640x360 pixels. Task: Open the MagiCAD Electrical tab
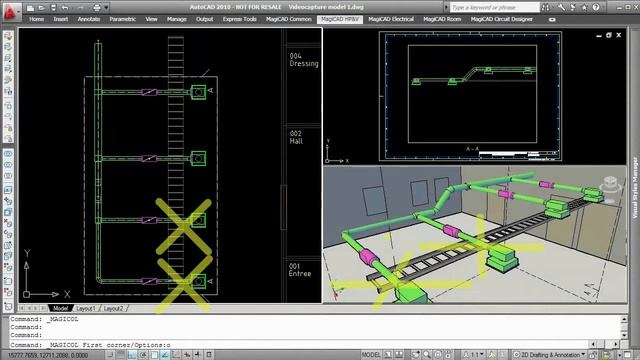(391, 19)
